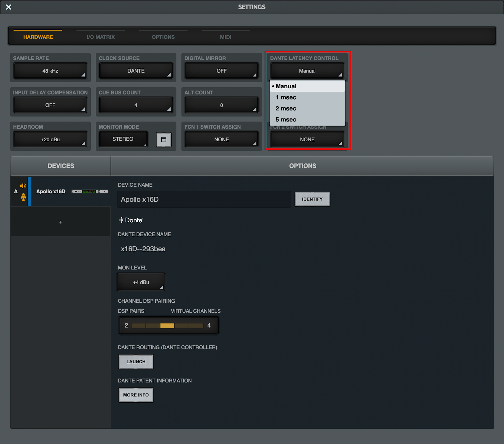
Task: Open the Headroom +20 dBu dropdown
Action: 50,139
